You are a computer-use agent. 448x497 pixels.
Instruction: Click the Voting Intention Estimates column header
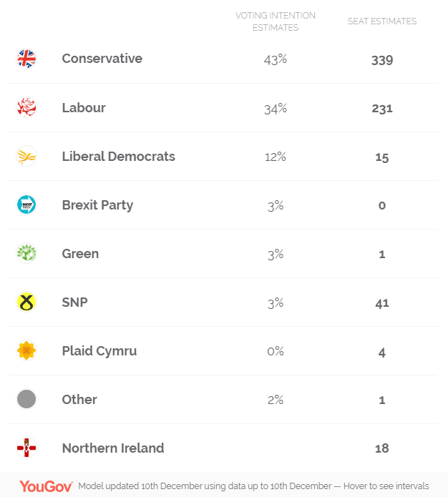[276, 21]
